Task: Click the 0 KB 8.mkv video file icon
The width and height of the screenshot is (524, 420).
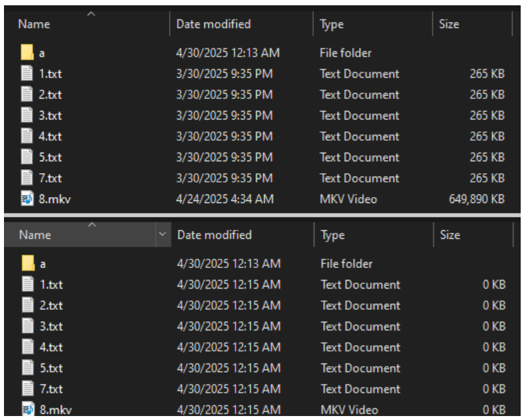Action: 28,410
